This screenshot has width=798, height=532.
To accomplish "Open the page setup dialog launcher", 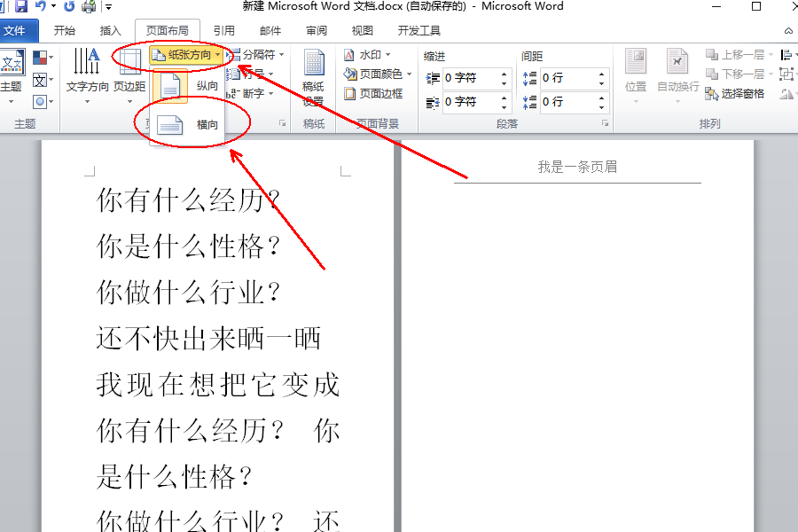I will 283,123.
